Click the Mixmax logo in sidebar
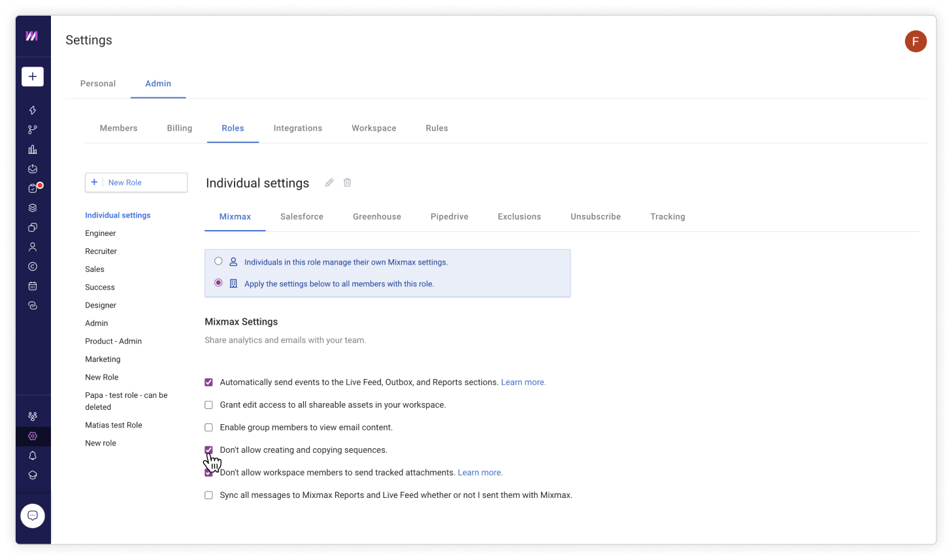 tap(32, 36)
